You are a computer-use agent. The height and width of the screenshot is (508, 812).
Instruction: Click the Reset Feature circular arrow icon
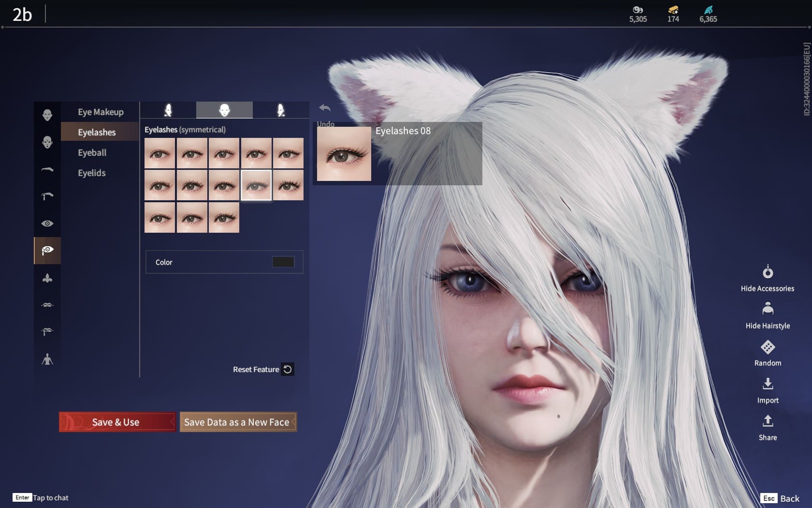pos(288,369)
